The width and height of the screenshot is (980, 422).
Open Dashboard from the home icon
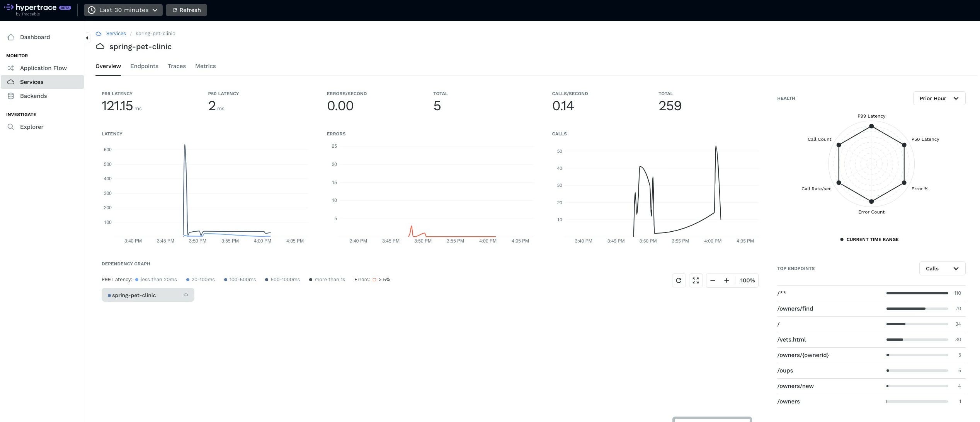11,37
